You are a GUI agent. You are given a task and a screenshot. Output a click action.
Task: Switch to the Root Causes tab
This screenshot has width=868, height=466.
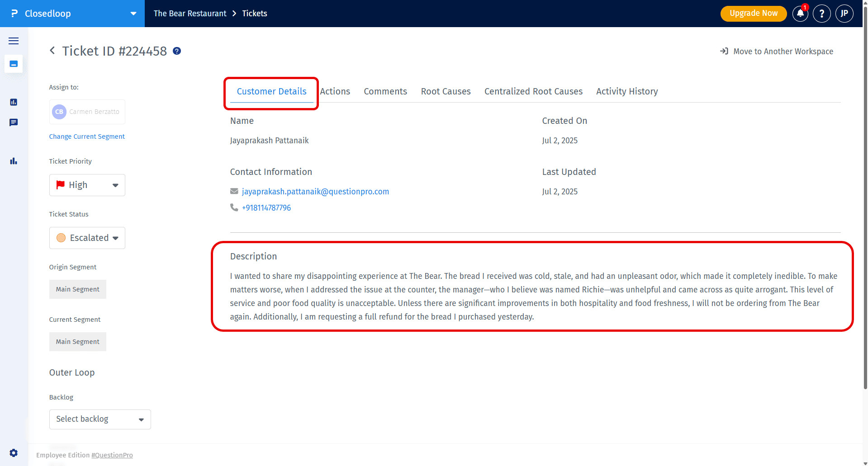(x=446, y=92)
